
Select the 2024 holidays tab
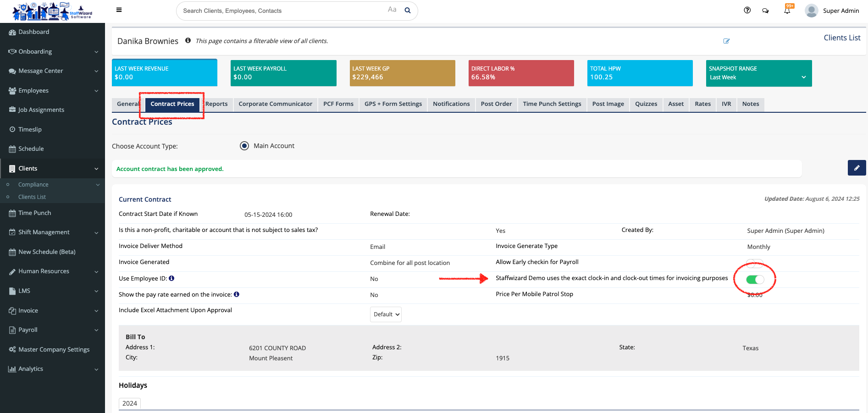click(x=130, y=403)
